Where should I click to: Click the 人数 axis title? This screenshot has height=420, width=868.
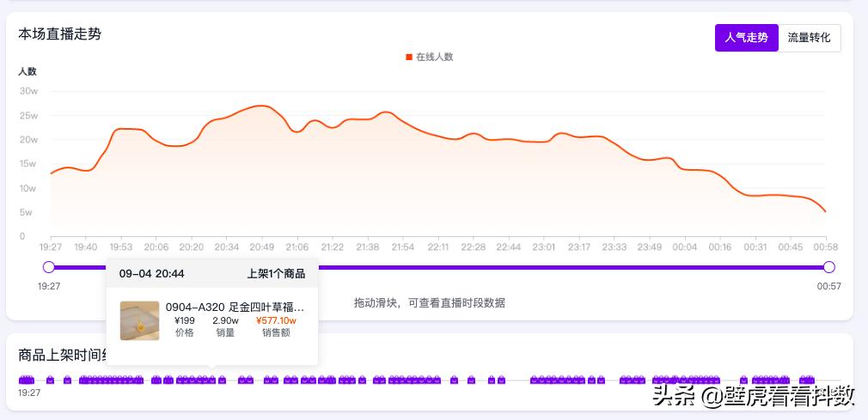click(x=28, y=71)
